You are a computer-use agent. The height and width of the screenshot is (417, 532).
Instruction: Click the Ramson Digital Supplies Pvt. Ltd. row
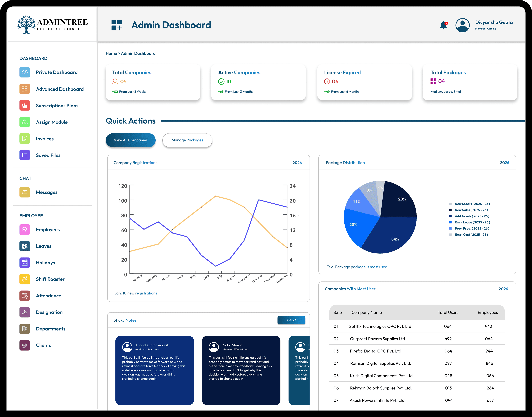pos(417,363)
